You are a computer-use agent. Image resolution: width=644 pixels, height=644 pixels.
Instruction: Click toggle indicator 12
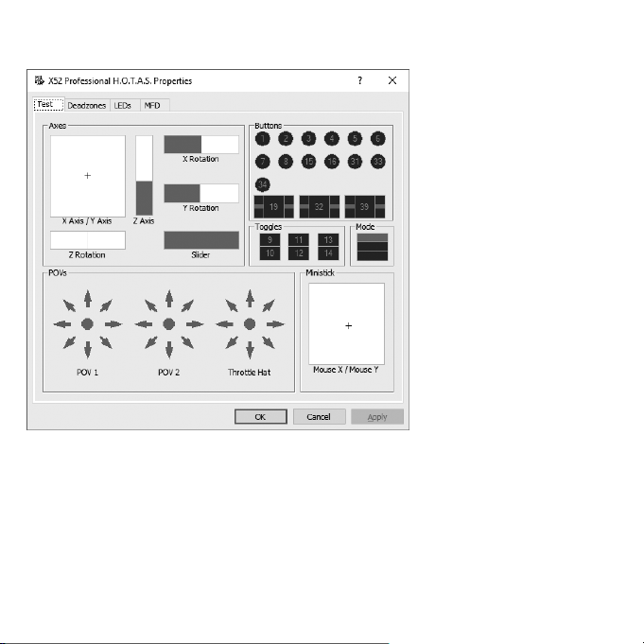299,253
